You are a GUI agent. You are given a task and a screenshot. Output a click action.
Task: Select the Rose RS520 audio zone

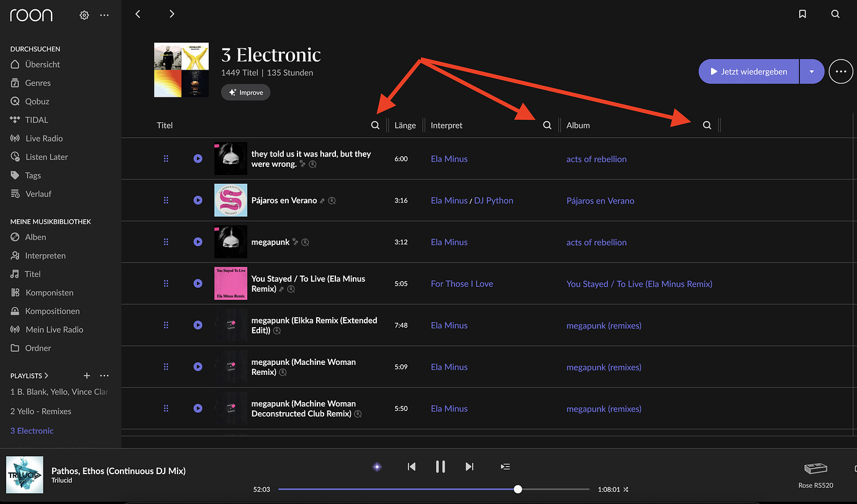pyautogui.click(x=815, y=475)
